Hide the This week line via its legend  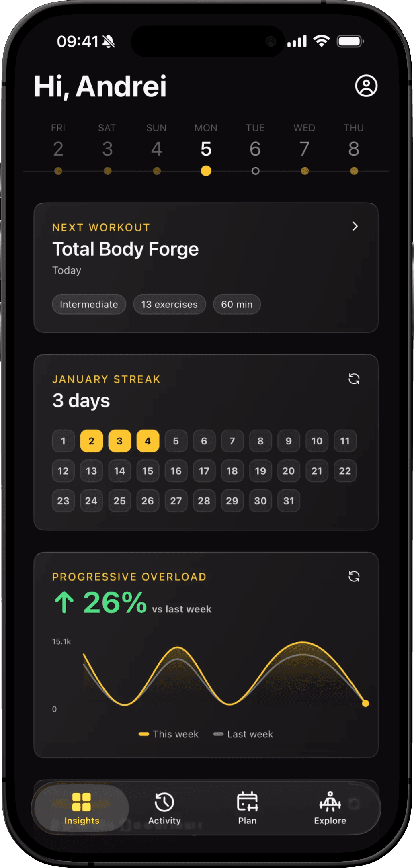[x=168, y=734]
